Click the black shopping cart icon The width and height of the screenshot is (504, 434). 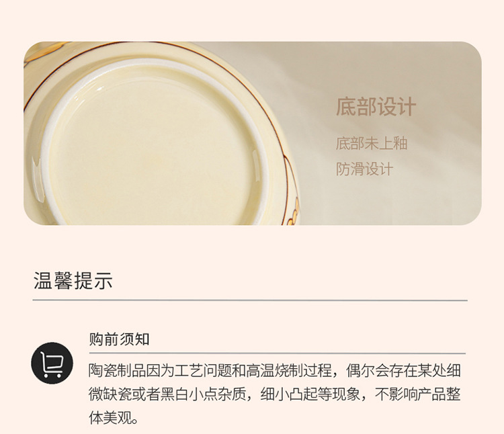[52, 363]
